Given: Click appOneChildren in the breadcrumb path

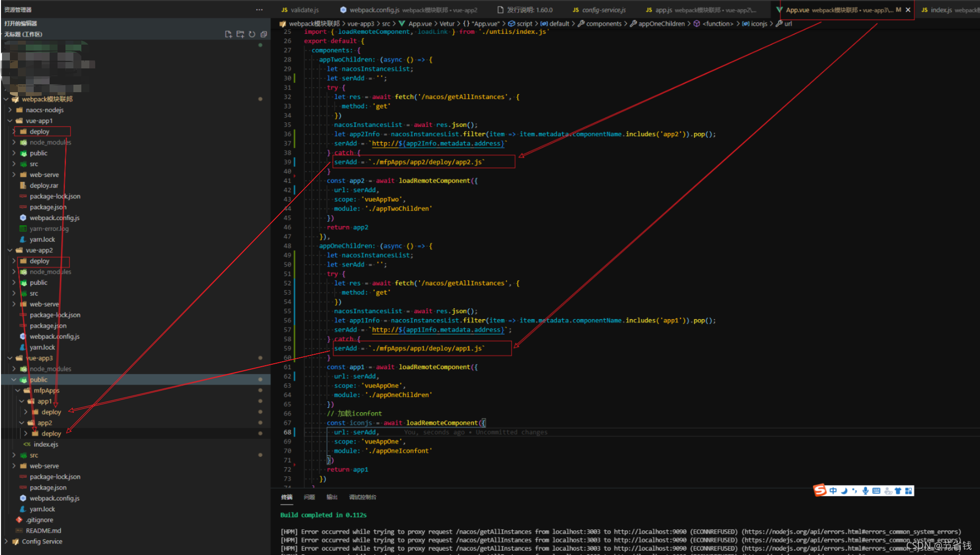Looking at the screenshot, I should click(x=661, y=24).
